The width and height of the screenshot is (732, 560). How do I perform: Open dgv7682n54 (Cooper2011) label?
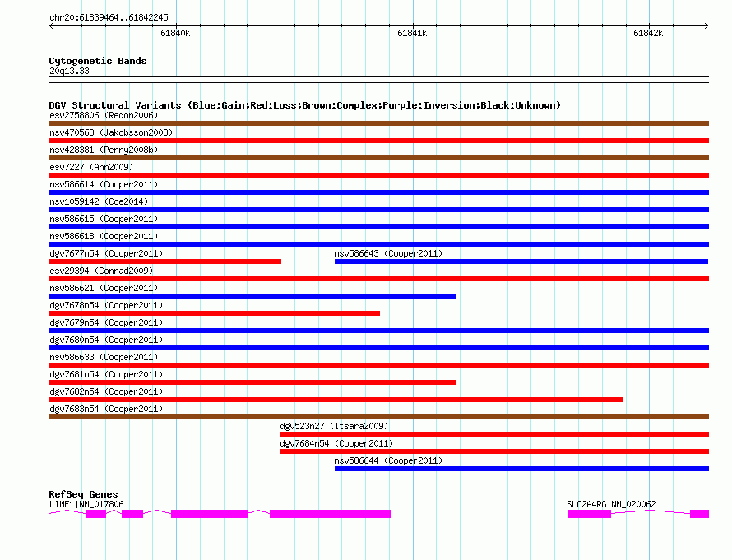click(x=106, y=391)
